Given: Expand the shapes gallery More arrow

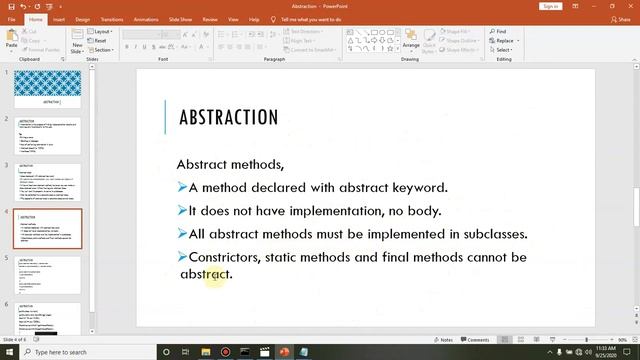Looking at the screenshot, I should tap(398, 49).
